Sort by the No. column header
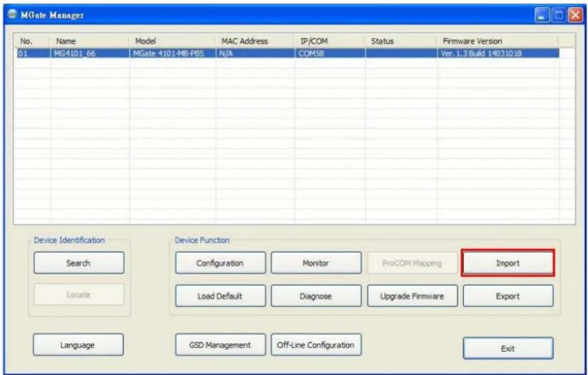This screenshot has height=375, width=588. [32, 41]
